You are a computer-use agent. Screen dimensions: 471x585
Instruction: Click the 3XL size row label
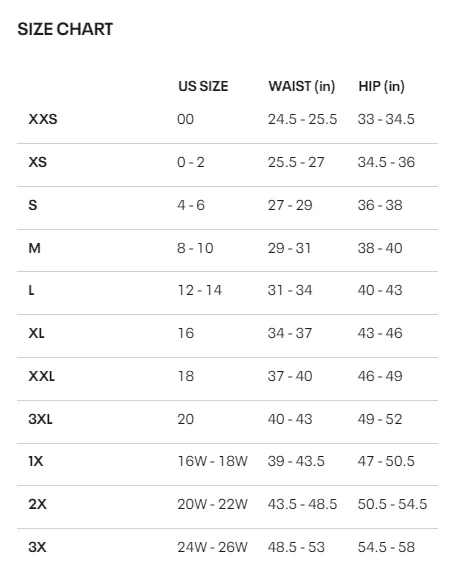40,419
